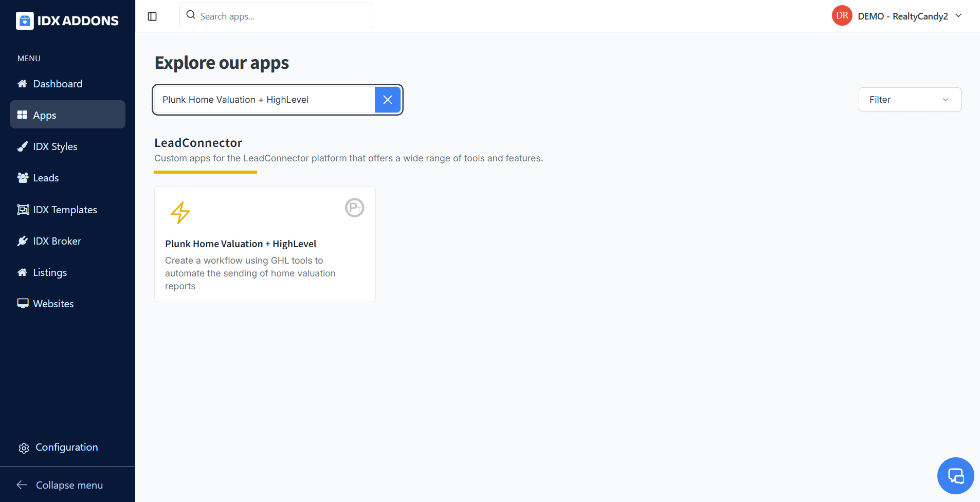Click the magnifier icon in the search bar

(191, 15)
